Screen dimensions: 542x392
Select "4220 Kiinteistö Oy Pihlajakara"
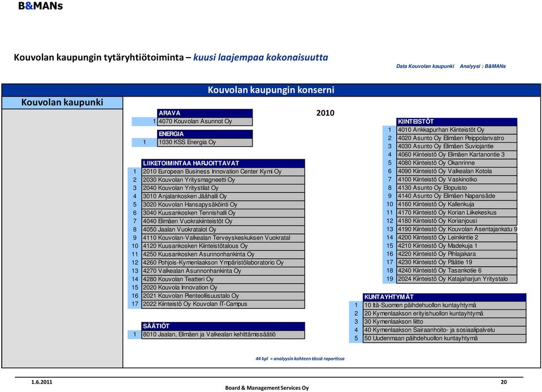pyautogui.click(x=457, y=254)
